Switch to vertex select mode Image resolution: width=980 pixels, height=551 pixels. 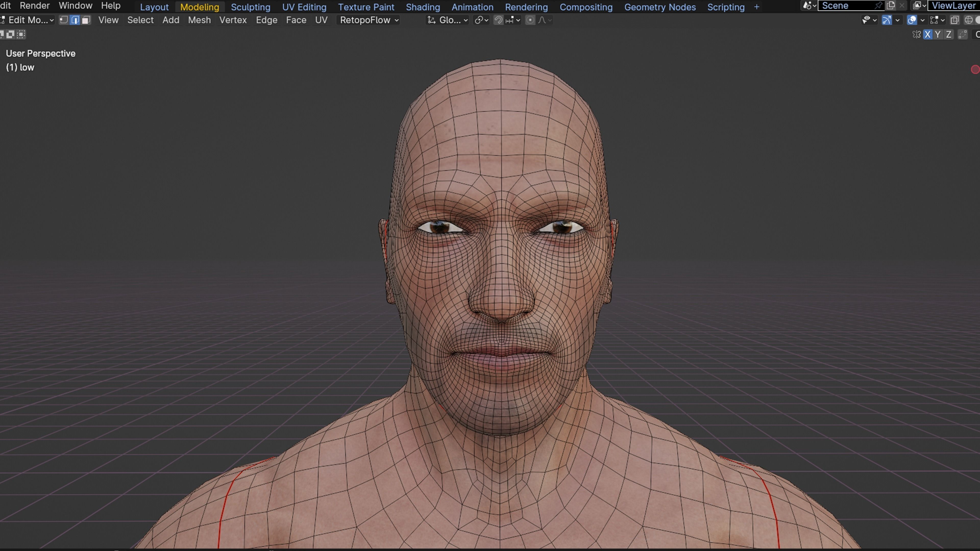pos(64,20)
